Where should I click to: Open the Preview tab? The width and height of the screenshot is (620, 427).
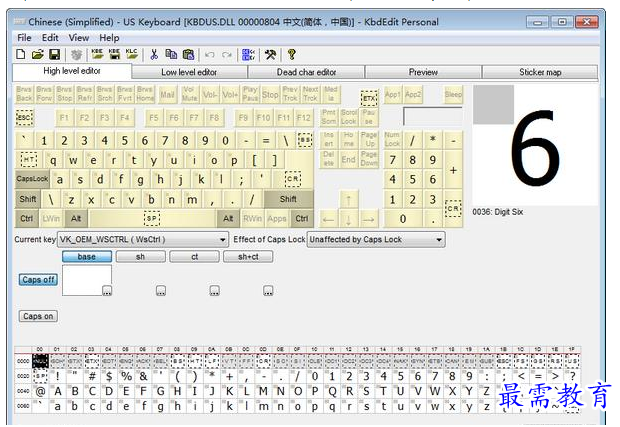coord(423,72)
